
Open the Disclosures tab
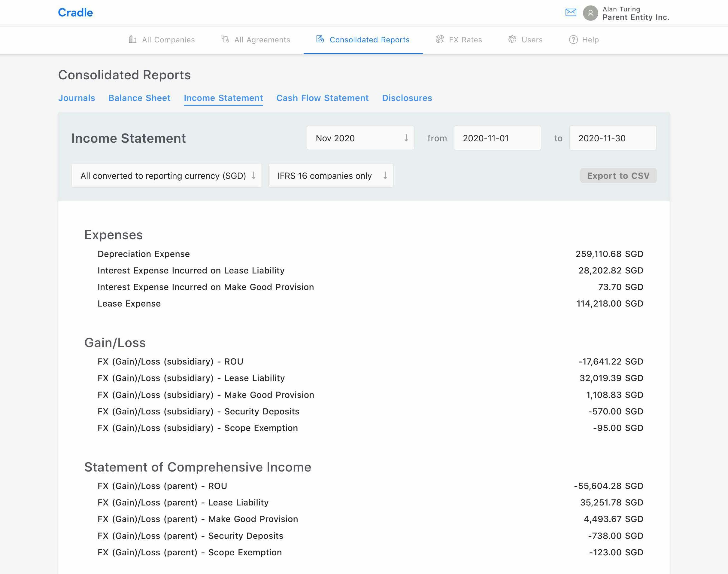407,98
